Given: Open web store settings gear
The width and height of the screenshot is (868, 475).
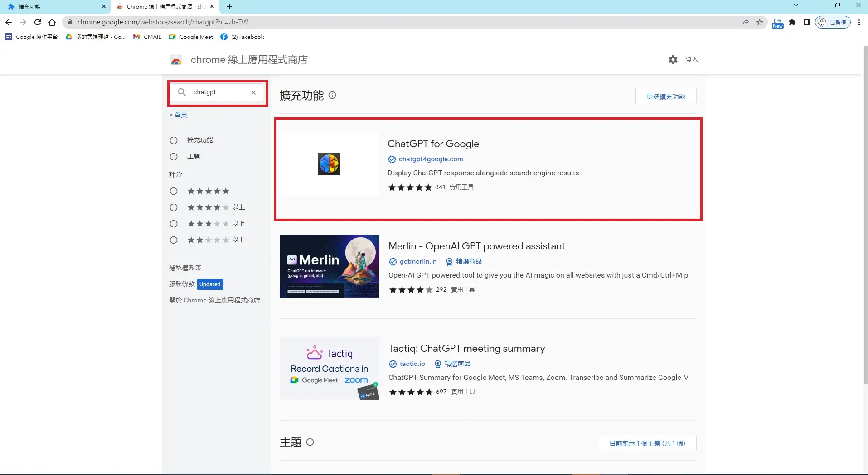Looking at the screenshot, I should coord(673,60).
